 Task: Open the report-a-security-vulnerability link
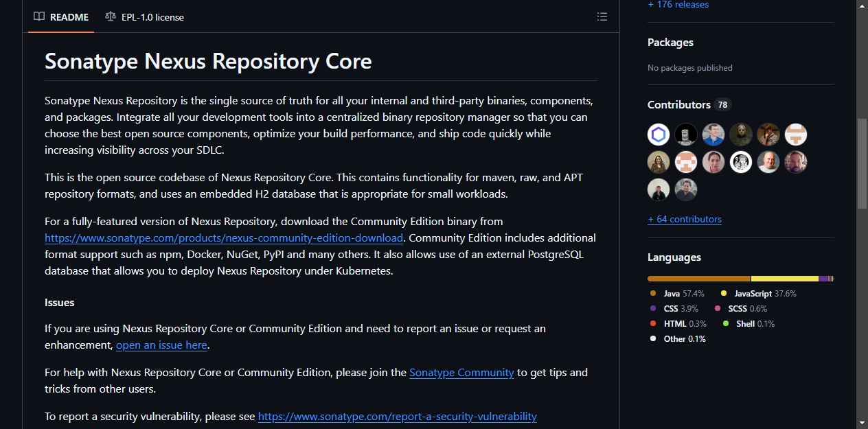(x=397, y=417)
